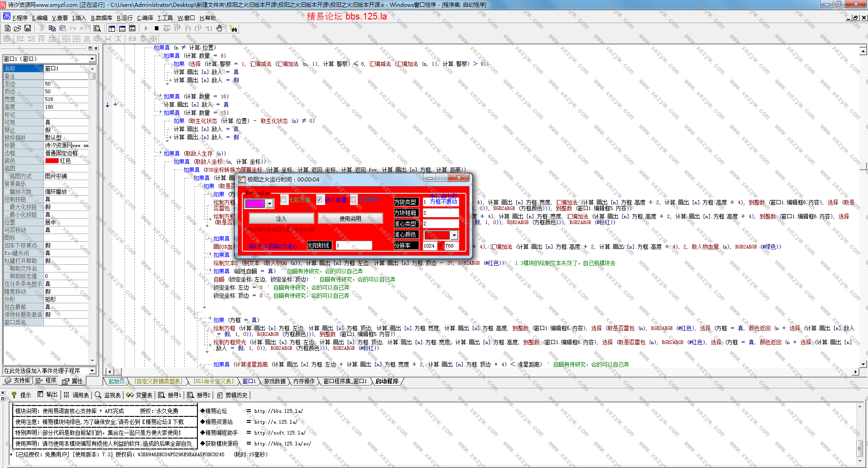Expand the 准心颜色 color dropdown
This screenshot has height=468, width=868.
pos(454,235)
